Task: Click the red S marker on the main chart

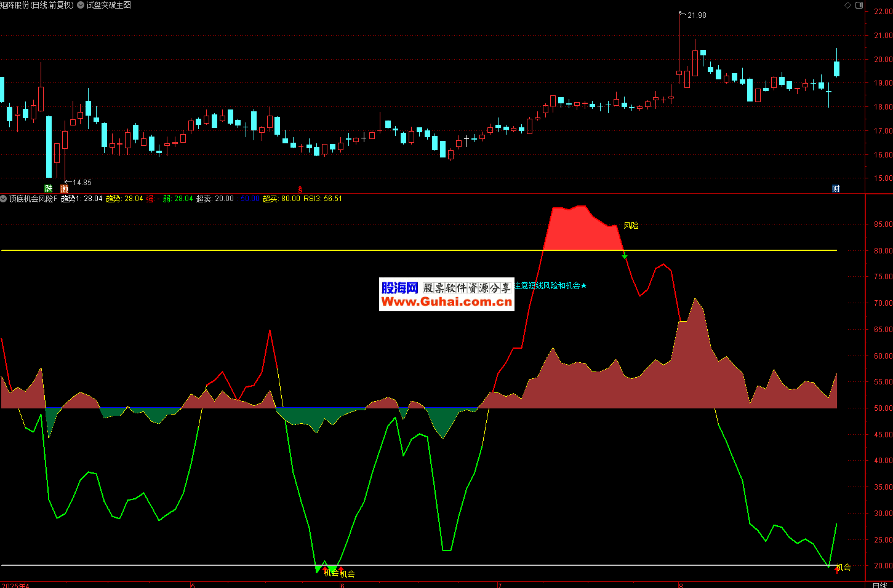Action: pos(300,189)
